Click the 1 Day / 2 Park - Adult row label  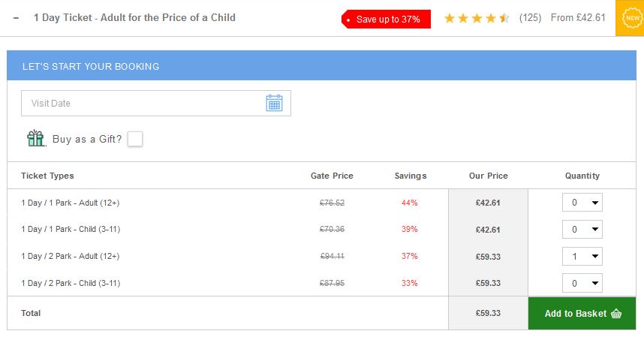pos(71,256)
